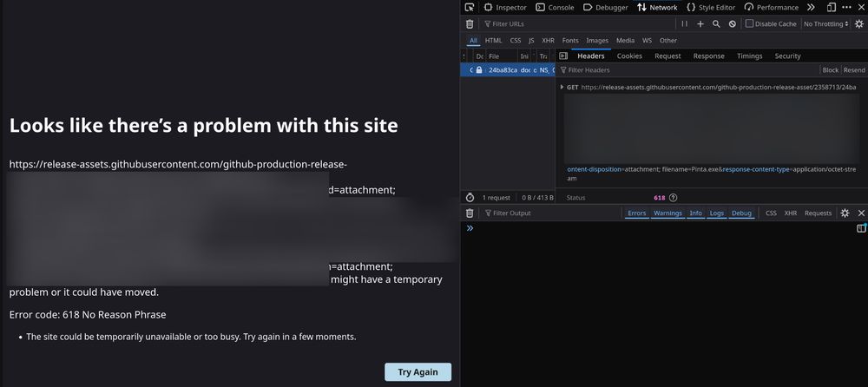
Task: Click the performance analysis stopwatch icon
Action: click(470, 197)
